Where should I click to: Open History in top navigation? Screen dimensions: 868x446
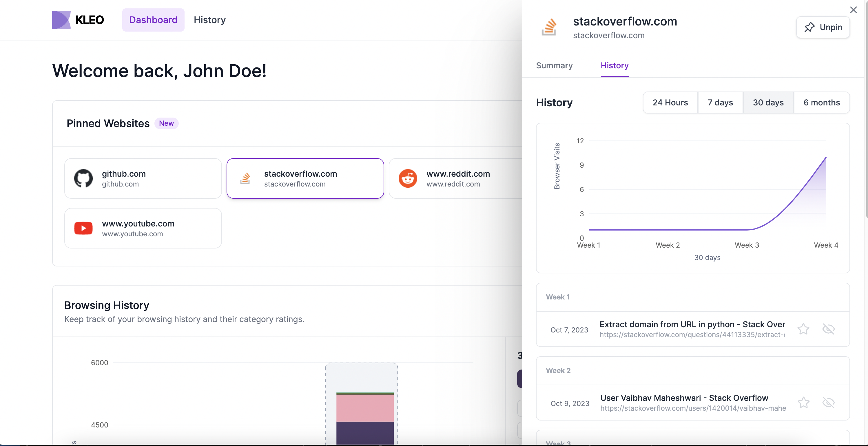[209, 20]
